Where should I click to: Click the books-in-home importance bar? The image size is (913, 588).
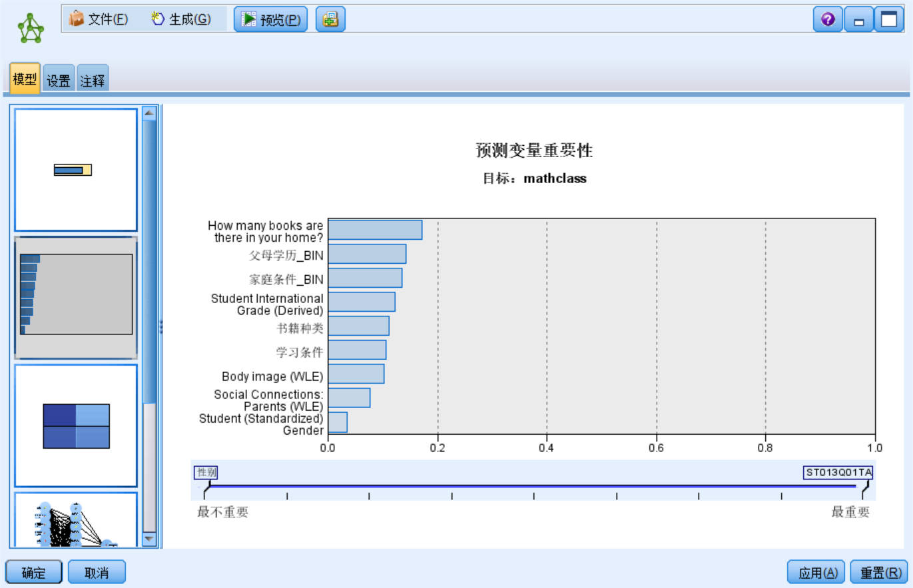tap(375, 230)
